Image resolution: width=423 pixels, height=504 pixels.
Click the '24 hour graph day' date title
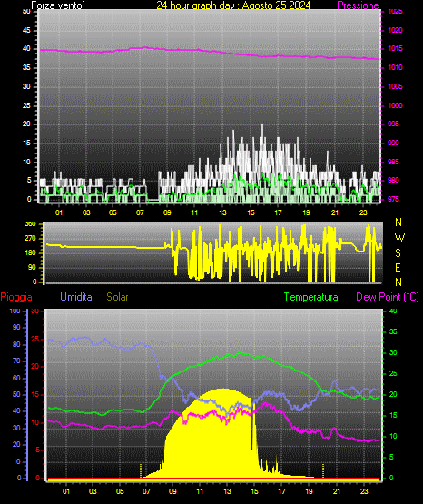point(233,5)
